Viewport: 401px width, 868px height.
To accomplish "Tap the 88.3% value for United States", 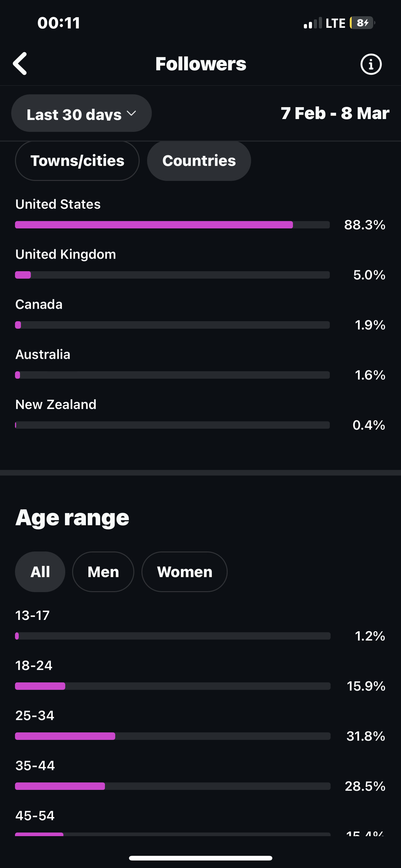I will click(x=365, y=225).
